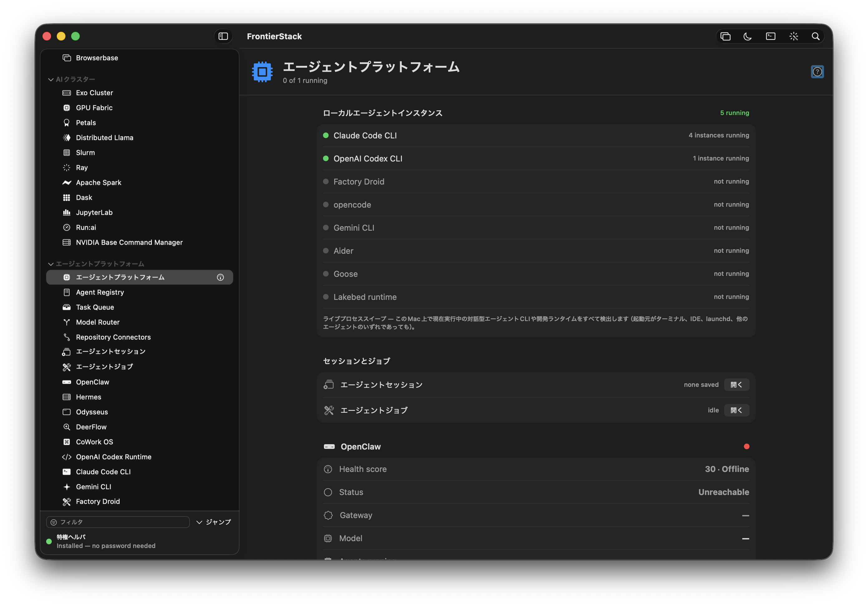This screenshot has height=606, width=868.
Task: Click Goose instance row
Action: [536, 274]
